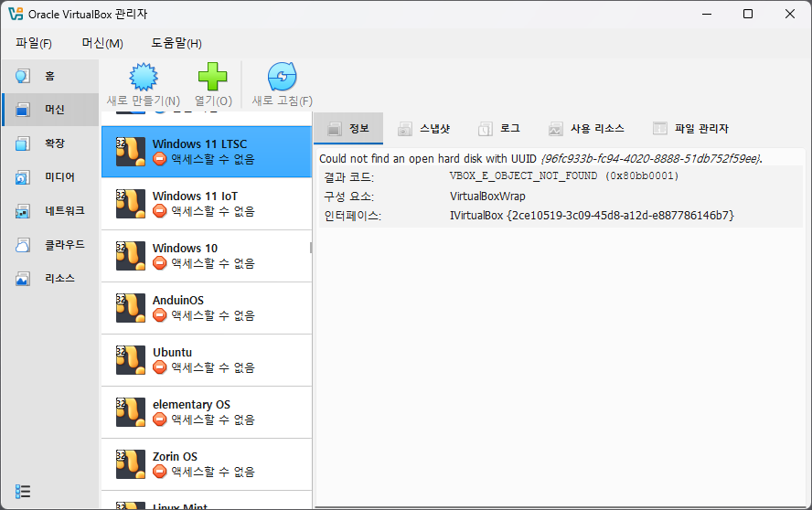The image size is (812, 510).
Task: Click the IVirtualBox interface UUID value
Action: [592, 216]
